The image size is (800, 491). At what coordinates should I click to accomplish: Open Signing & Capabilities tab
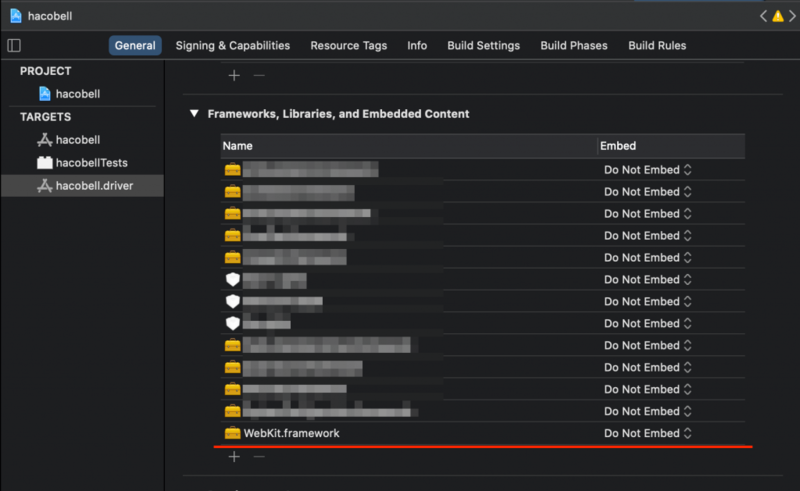click(233, 45)
